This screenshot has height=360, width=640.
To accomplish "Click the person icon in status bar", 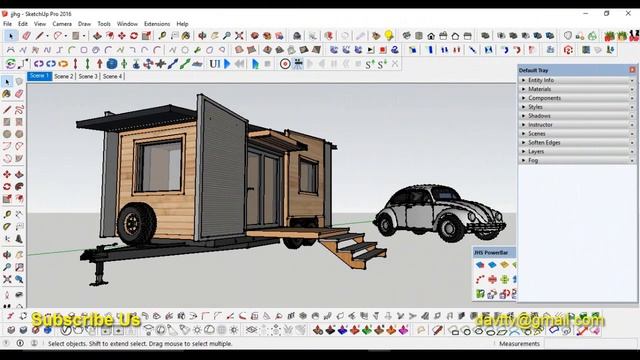I will pos(34,343).
